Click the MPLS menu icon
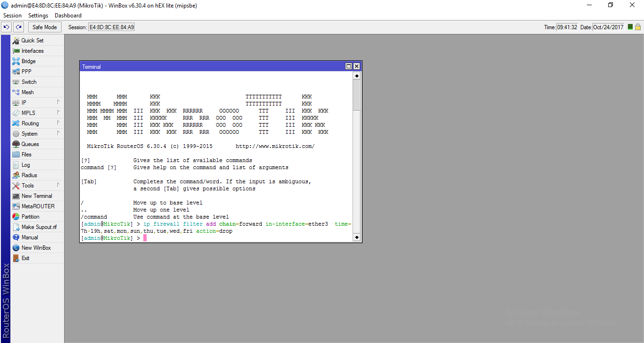 coord(16,113)
